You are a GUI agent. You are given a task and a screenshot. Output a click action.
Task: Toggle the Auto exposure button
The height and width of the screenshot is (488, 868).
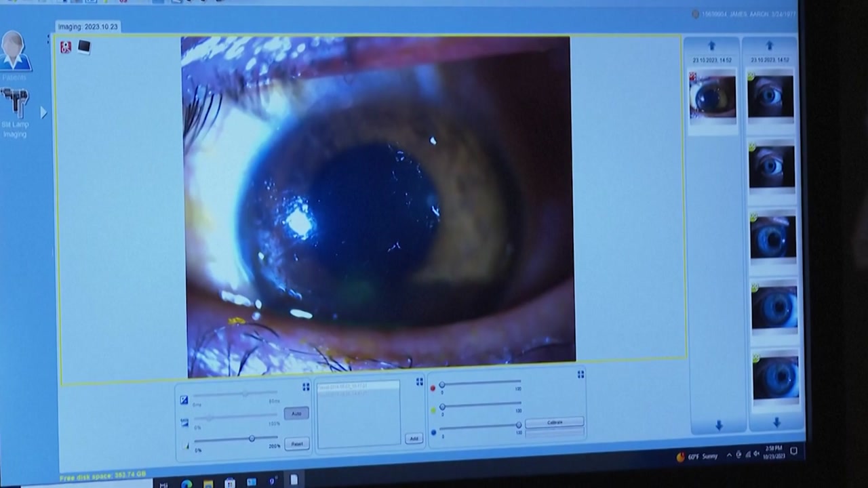pos(296,413)
